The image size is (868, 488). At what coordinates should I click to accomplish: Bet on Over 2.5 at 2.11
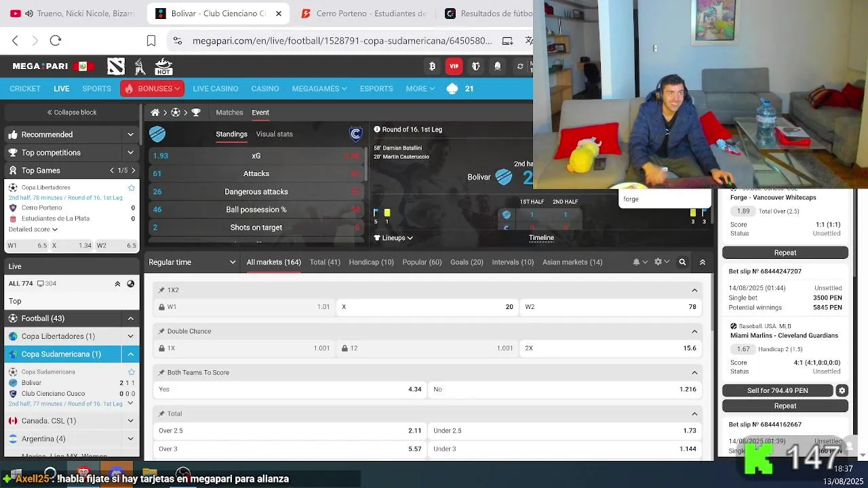290,431
